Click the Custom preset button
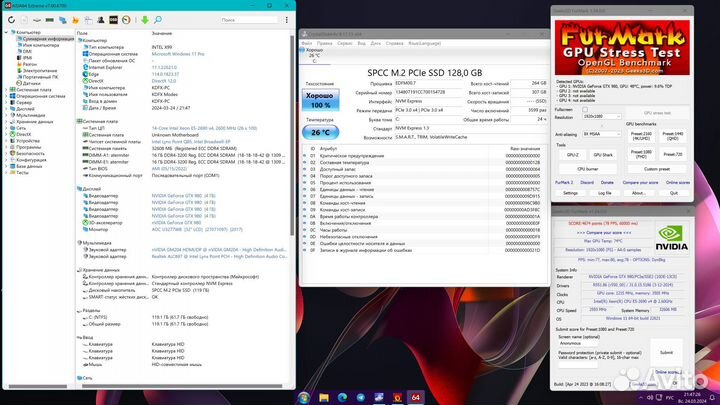The width and height of the screenshot is (720, 405). tap(657, 169)
